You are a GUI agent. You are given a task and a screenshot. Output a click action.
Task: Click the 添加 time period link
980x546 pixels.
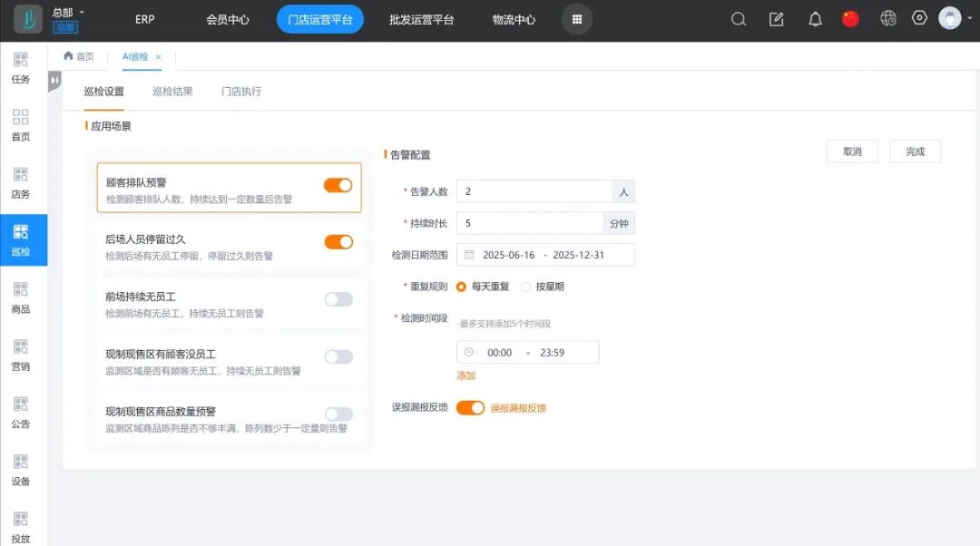tap(465, 375)
